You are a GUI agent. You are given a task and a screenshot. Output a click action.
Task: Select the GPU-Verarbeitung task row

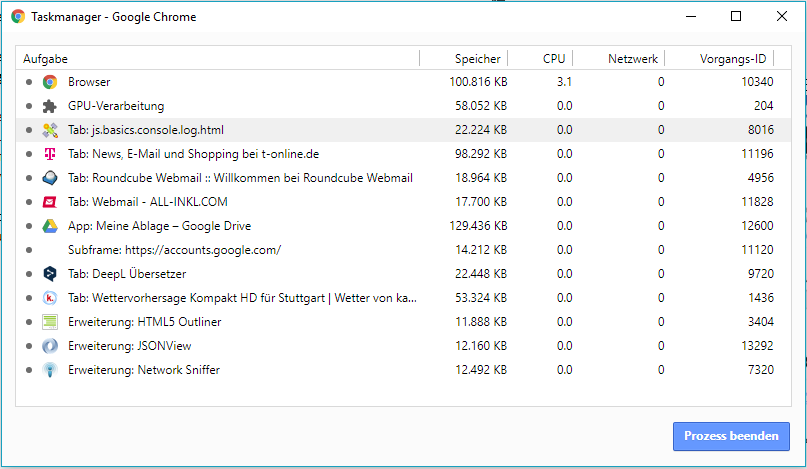pos(403,106)
